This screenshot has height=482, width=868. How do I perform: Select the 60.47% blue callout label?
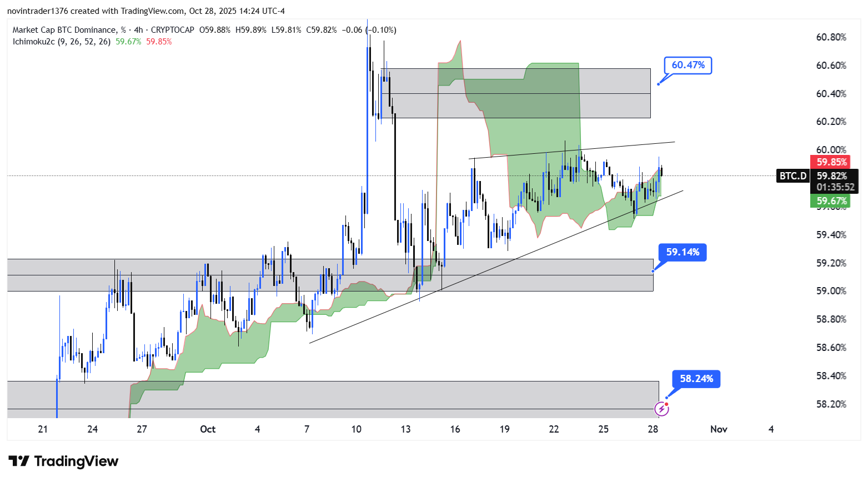688,66
